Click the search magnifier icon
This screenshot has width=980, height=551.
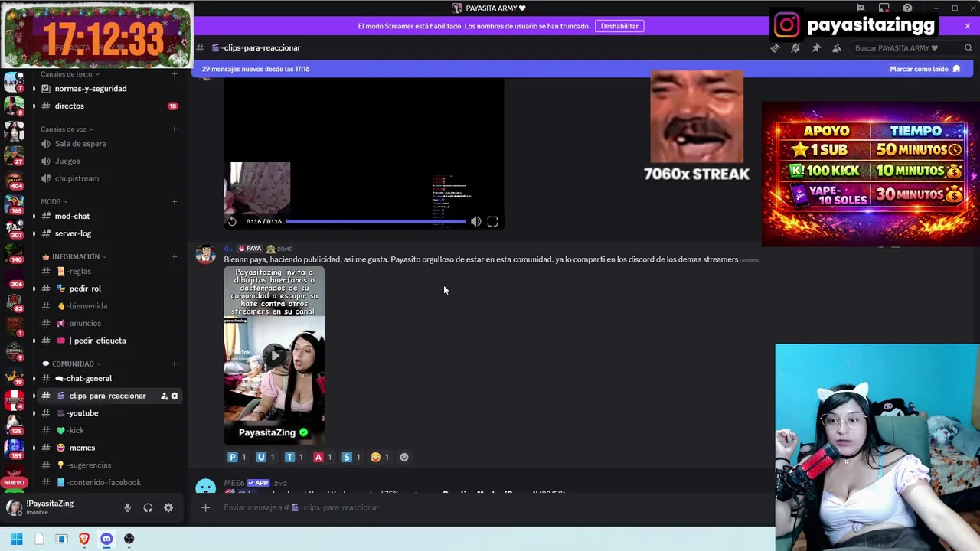pos(968,47)
